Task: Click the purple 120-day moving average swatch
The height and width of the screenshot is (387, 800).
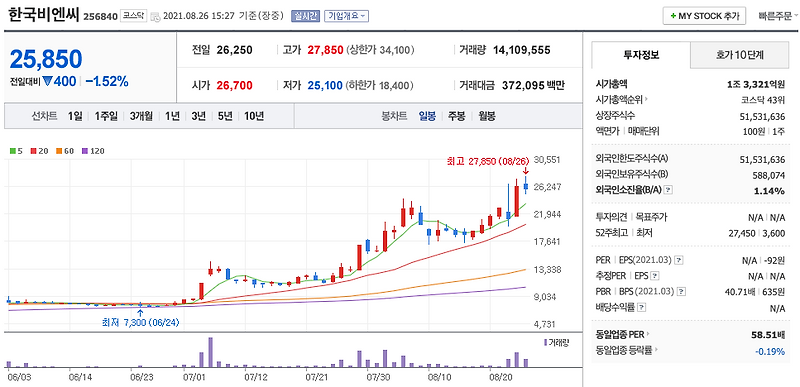Action: pyautogui.click(x=85, y=151)
